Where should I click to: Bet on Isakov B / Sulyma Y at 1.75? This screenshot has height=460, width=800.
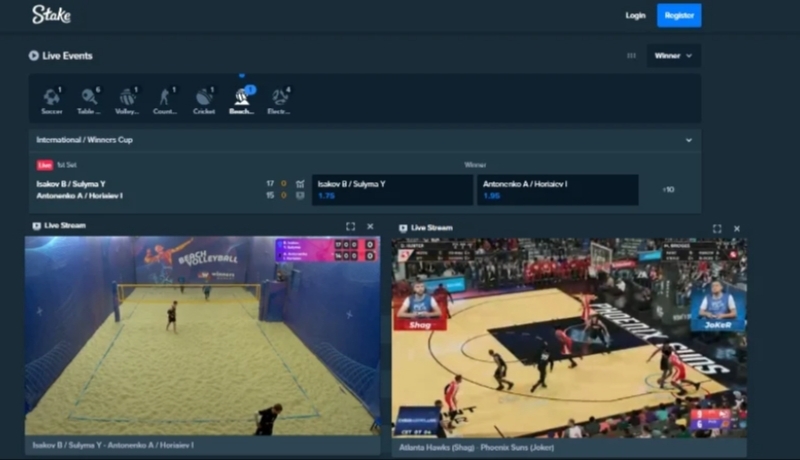pos(392,190)
